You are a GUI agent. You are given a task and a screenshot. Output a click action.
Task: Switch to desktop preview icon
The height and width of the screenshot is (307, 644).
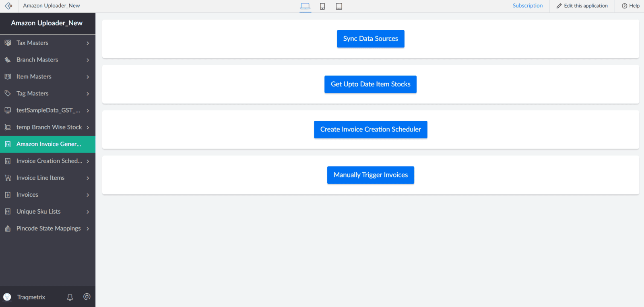pyautogui.click(x=305, y=6)
